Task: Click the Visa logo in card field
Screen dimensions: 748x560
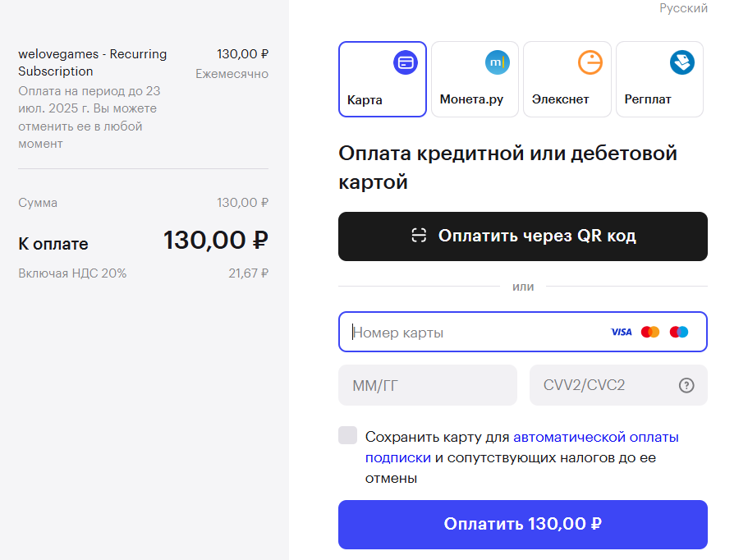Action: (621, 332)
